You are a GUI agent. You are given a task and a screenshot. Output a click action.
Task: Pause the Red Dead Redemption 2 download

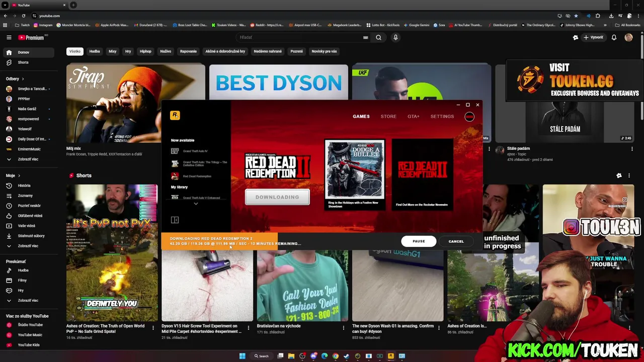coord(419,241)
